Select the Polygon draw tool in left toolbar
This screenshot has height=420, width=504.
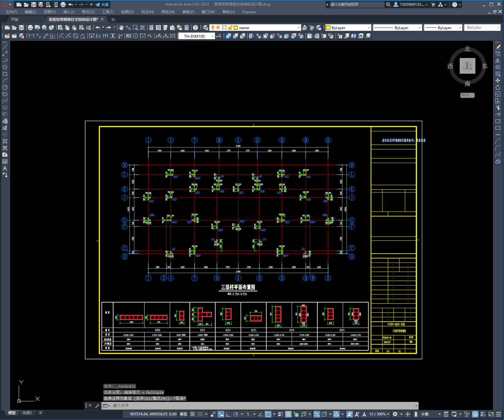(x=5, y=67)
